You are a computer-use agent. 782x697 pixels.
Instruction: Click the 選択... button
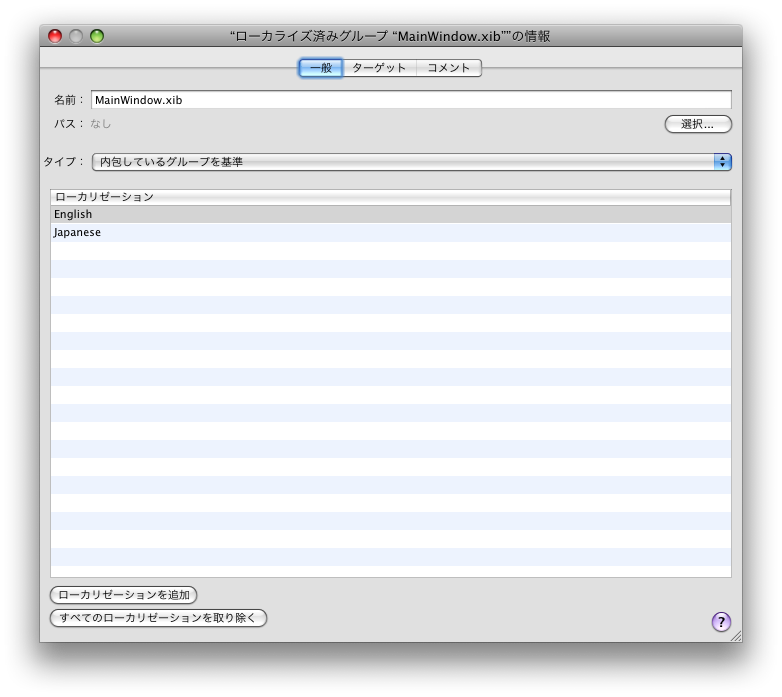click(698, 124)
